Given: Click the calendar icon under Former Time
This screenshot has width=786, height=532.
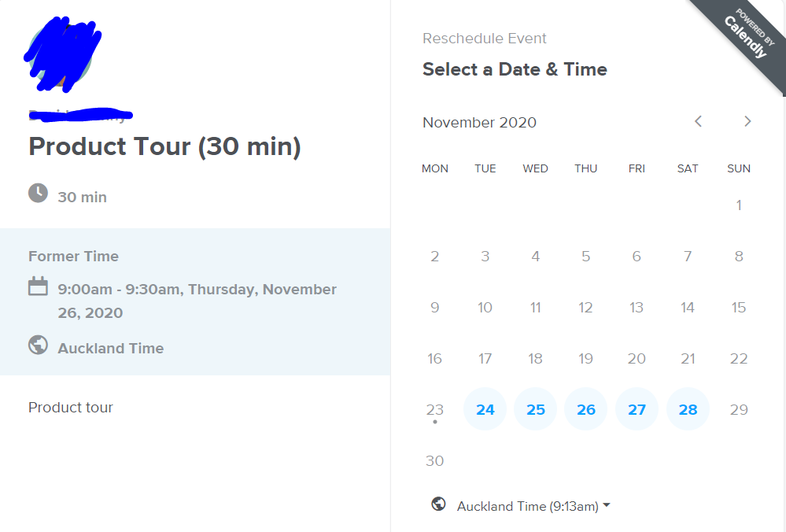Looking at the screenshot, I should (x=38, y=286).
